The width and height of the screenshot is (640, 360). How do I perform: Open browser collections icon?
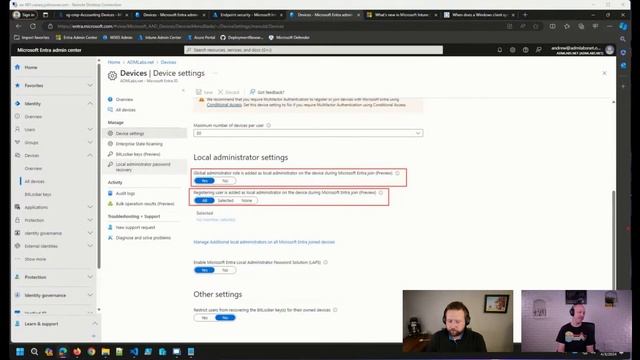click(581, 26)
